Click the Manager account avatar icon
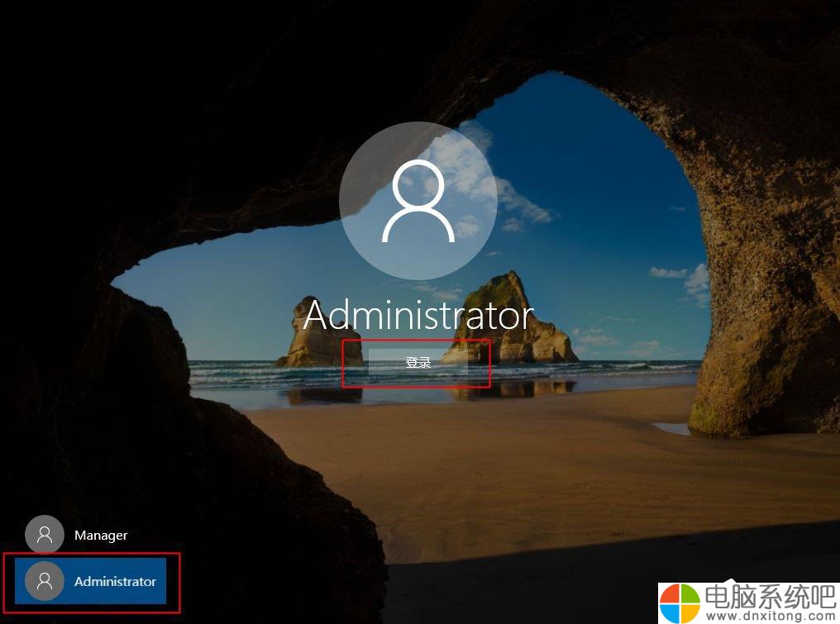 point(45,535)
